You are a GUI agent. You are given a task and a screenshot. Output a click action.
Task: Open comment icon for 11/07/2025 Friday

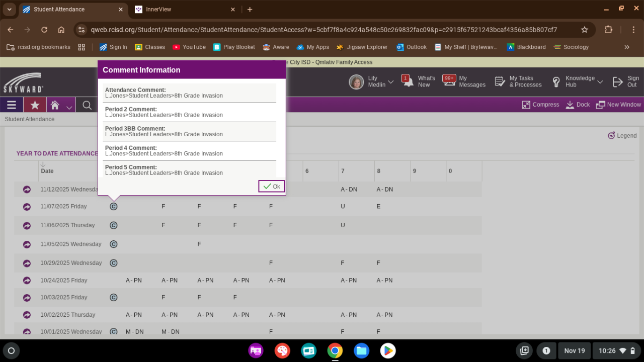(114, 207)
